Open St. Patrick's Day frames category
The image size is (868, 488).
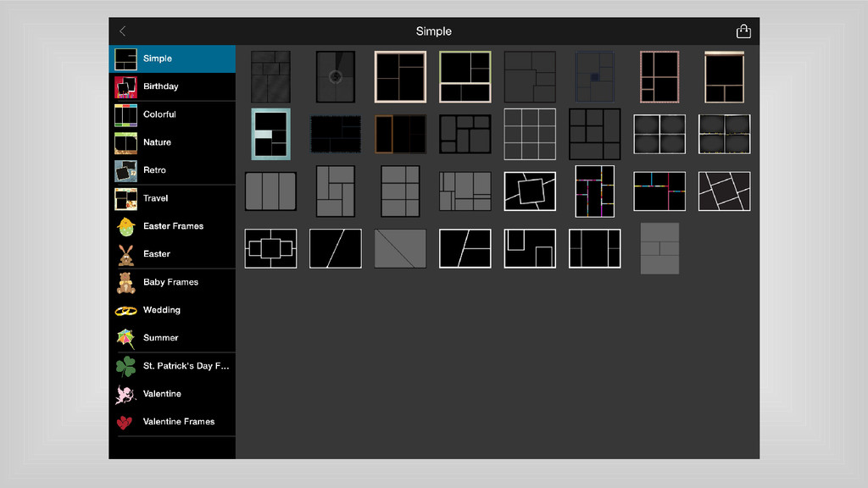pos(172,366)
